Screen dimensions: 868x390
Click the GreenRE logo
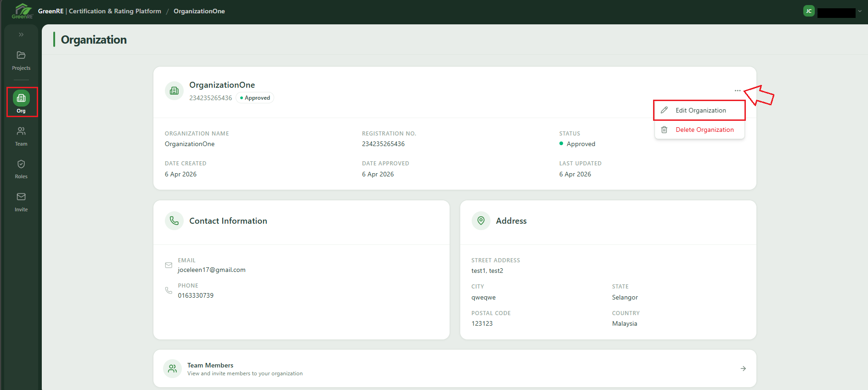(22, 11)
